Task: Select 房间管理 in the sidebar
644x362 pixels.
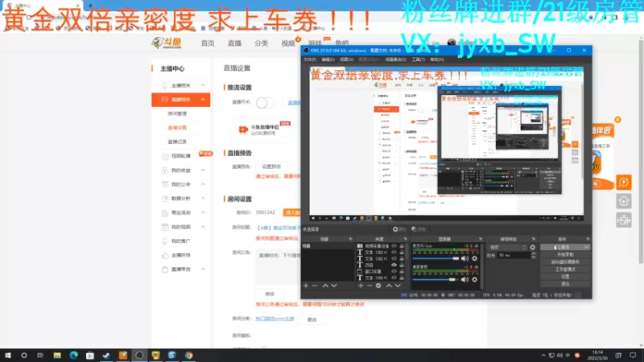Action: (177, 113)
